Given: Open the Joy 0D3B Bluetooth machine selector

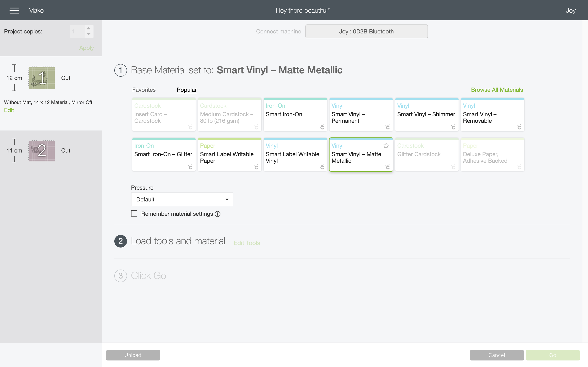Looking at the screenshot, I should click(366, 31).
